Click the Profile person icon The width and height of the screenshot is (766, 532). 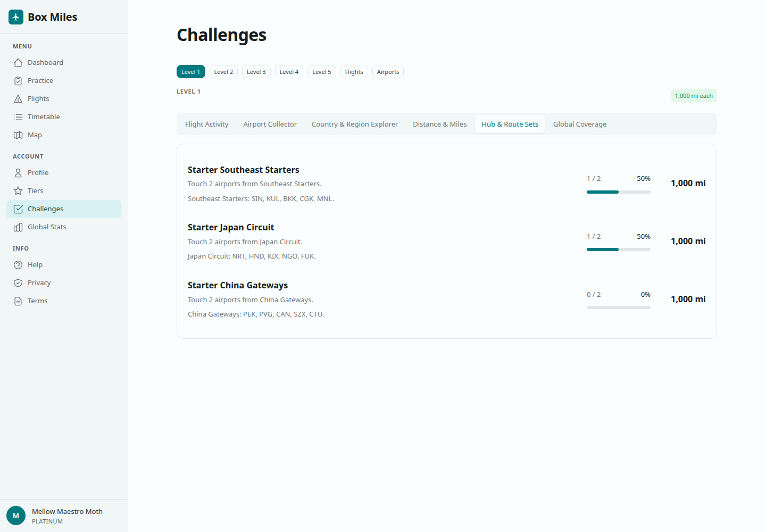18,173
